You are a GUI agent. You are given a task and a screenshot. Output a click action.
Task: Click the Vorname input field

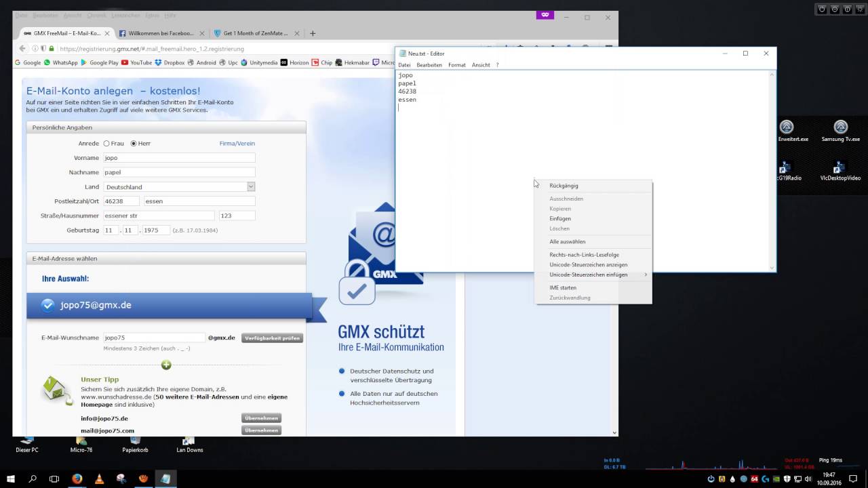coord(179,158)
